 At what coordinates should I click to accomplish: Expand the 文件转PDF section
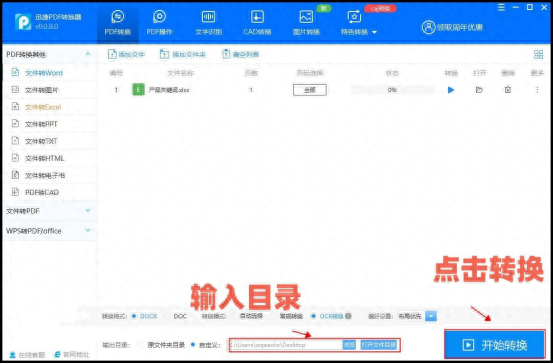click(x=49, y=211)
